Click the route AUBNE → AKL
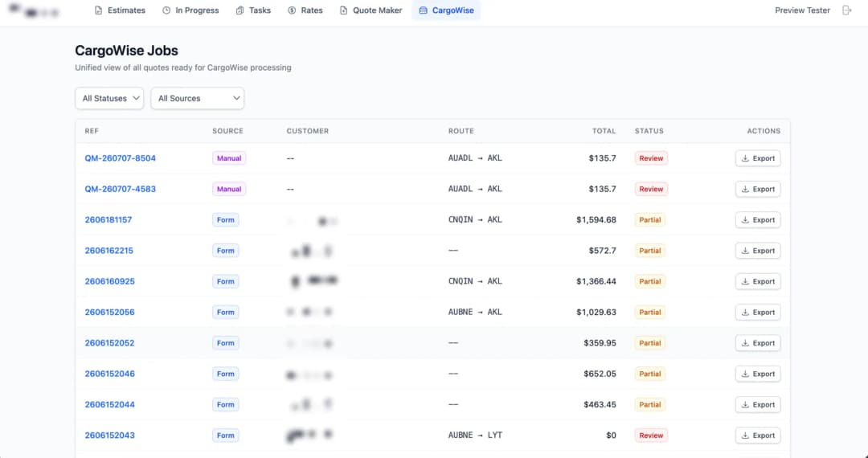The image size is (868, 458). (x=475, y=312)
